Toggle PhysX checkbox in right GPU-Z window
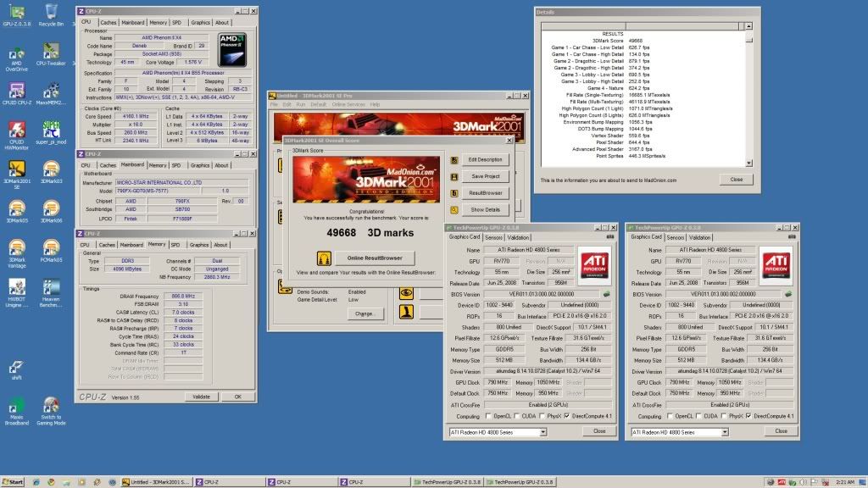This screenshot has height=488, width=868. coord(724,416)
